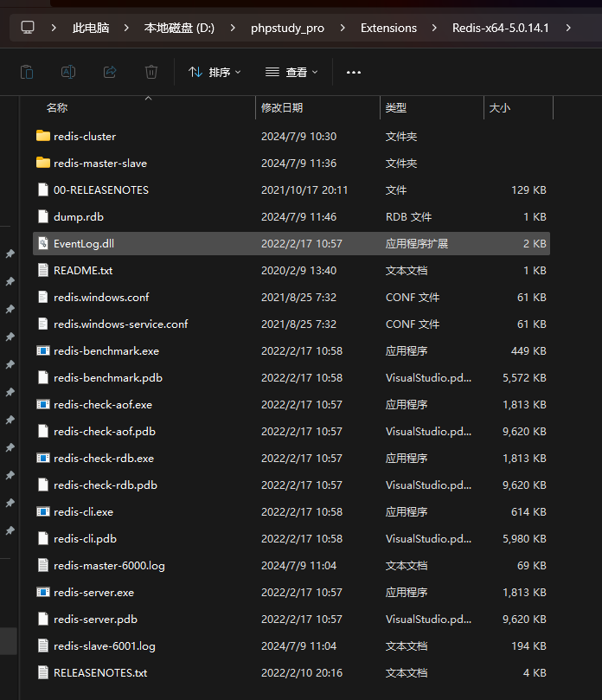Click Redis-x64-5.0.14.1 breadcrumb
The height and width of the screenshot is (700, 602).
pos(500,28)
